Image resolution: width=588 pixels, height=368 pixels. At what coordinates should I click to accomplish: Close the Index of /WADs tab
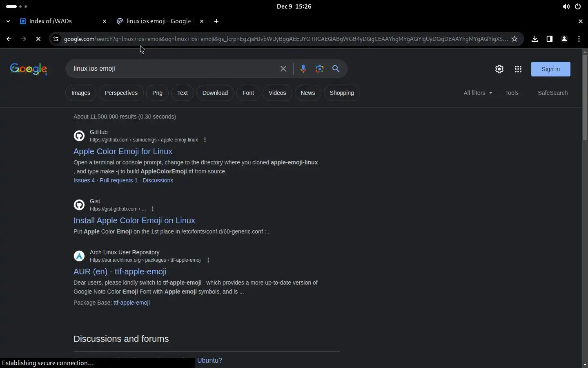(105, 21)
